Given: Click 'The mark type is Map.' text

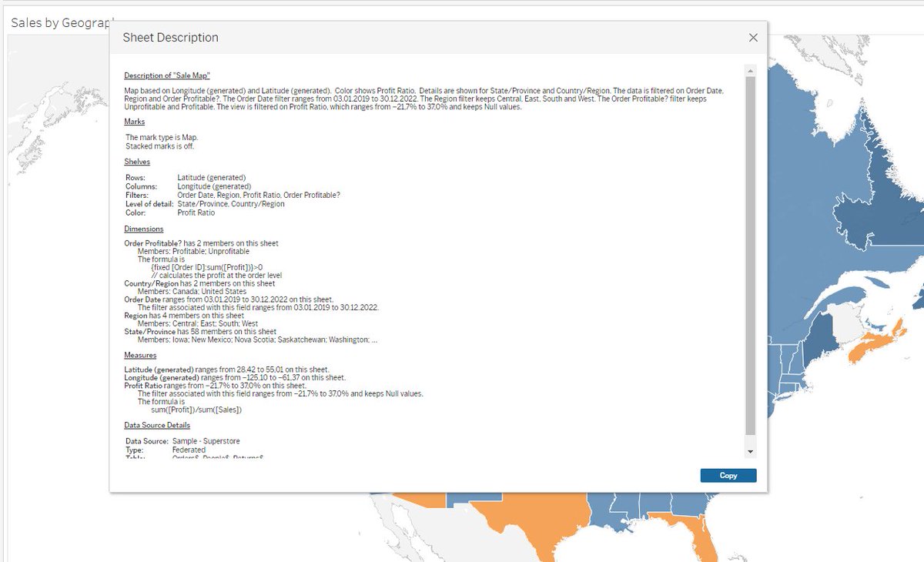Looking at the screenshot, I should pyautogui.click(x=162, y=137).
